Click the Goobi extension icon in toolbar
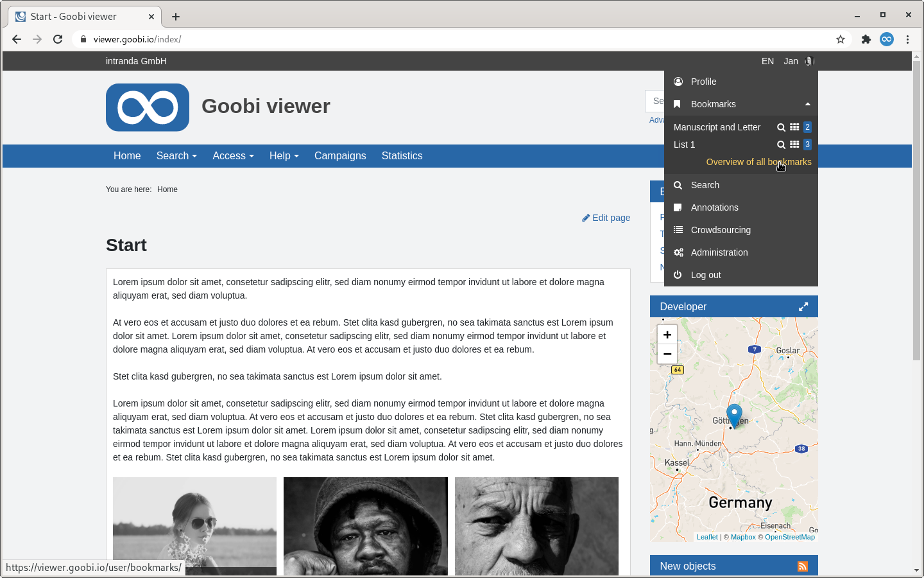Viewport: 924px width, 578px height. [887, 39]
